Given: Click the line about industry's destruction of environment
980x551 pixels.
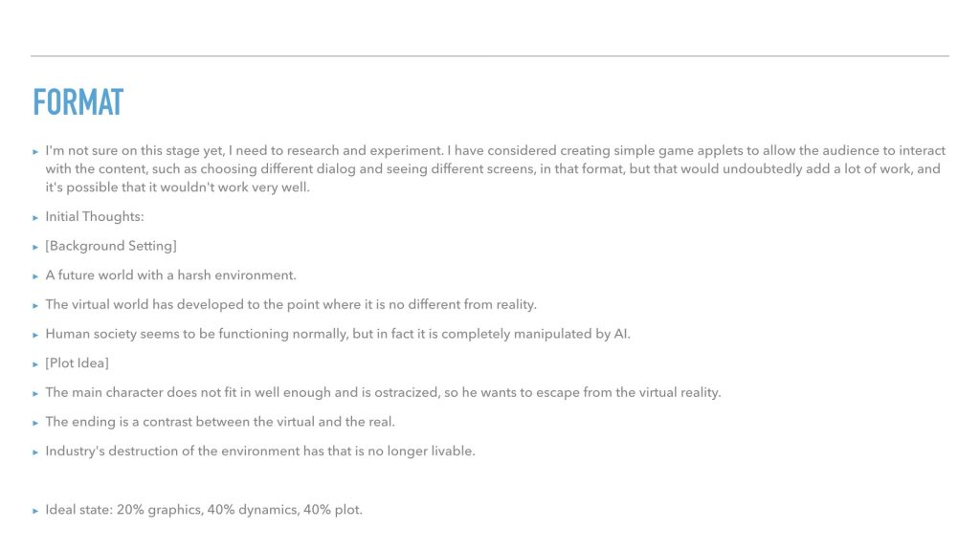Looking at the screenshot, I should pyautogui.click(x=260, y=452).
